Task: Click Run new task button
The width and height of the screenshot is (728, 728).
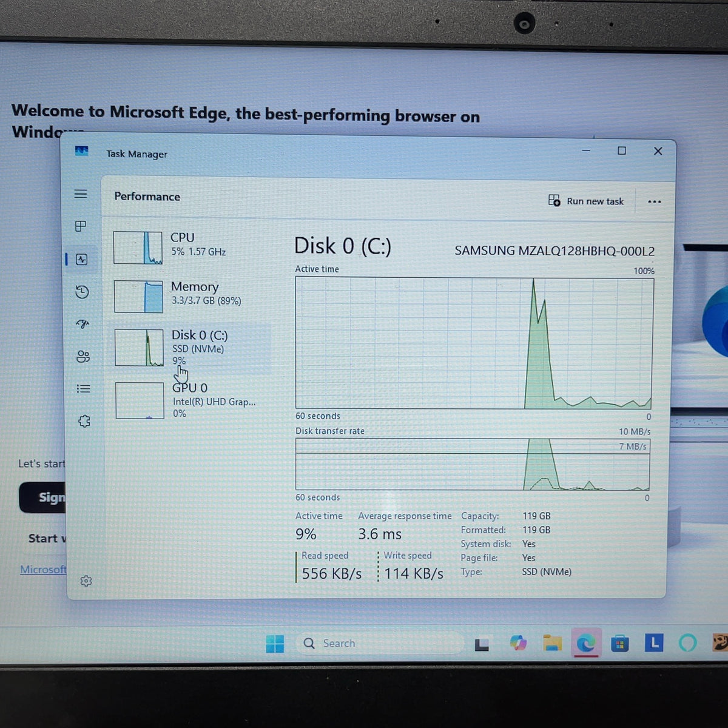Action: [x=586, y=201]
